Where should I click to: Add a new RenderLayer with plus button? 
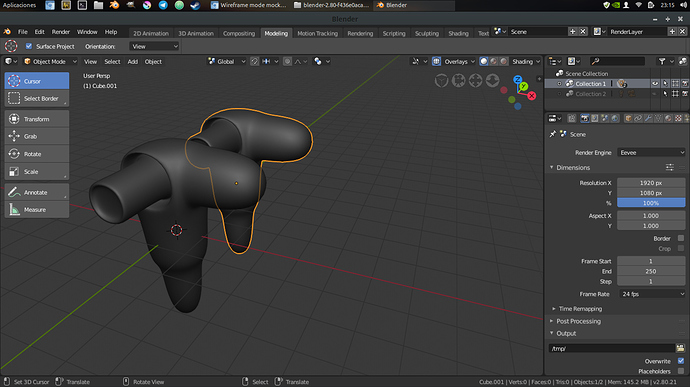[x=672, y=32]
